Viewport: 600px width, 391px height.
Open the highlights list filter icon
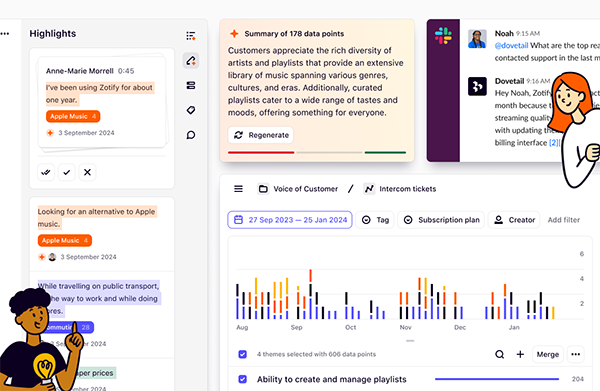click(191, 36)
